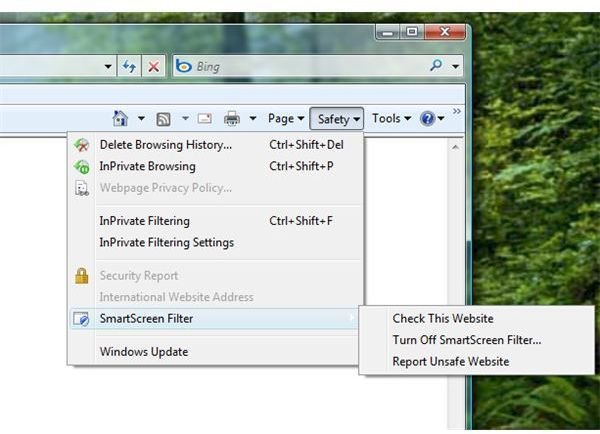
Task: Maximize the browser window
Action: pyautogui.click(x=412, y=32)
